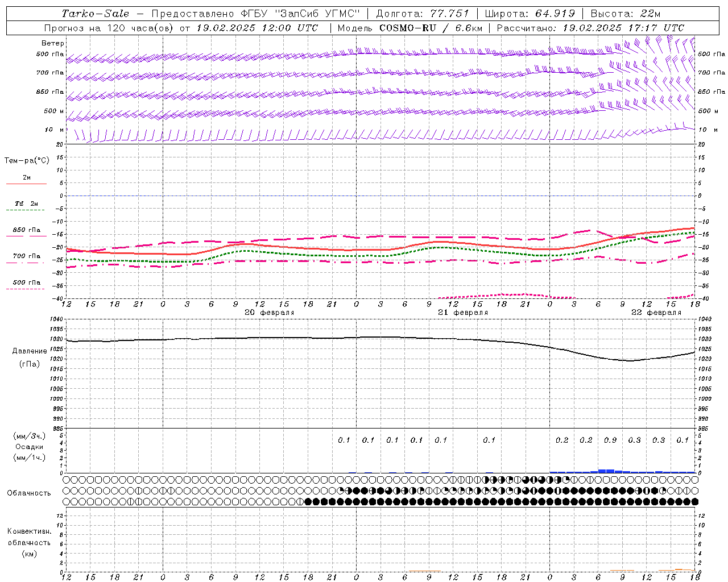Click the "Давление" pressure label
This screenshot has width=728, height=582.
pyautogui.click(x=30, y=351)
